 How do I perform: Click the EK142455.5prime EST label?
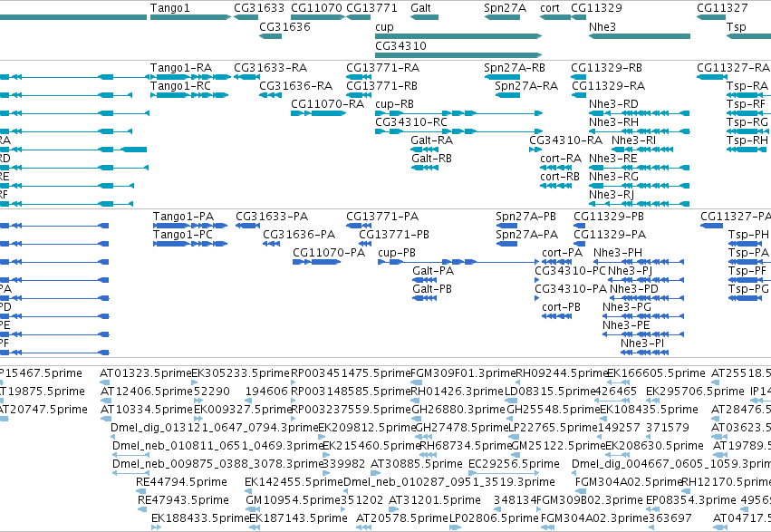294,482
